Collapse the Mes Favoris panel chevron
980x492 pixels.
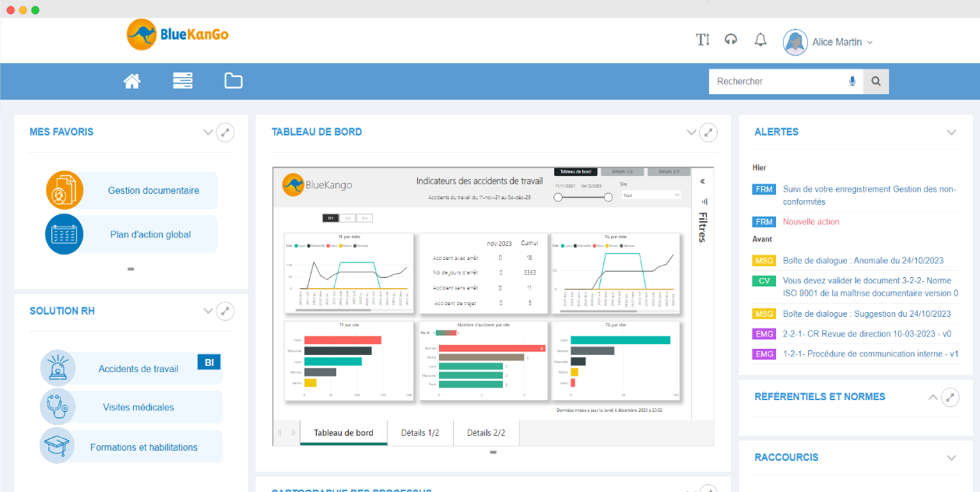point(208,132)
